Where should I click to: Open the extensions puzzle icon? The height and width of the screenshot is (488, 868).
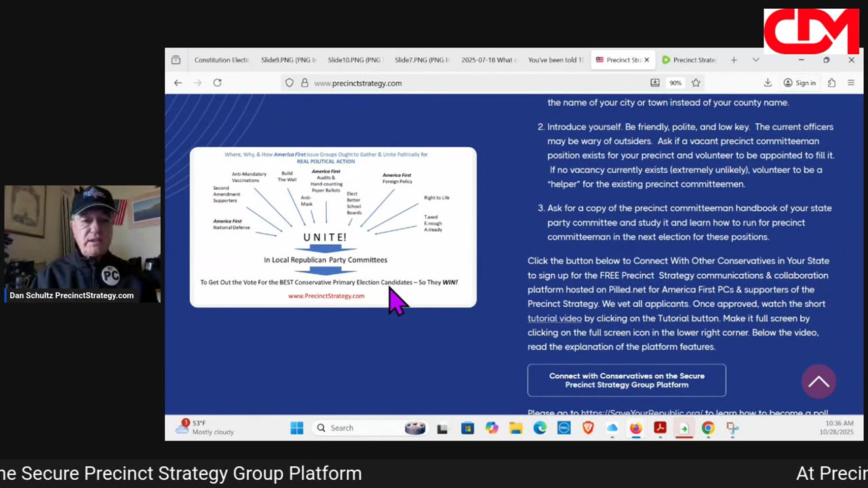(831, 83)
